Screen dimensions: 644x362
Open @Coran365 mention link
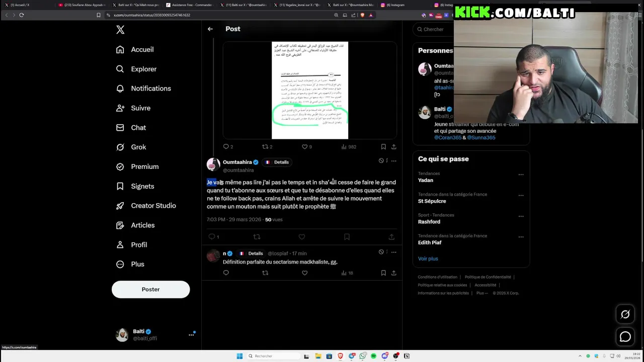448,138
